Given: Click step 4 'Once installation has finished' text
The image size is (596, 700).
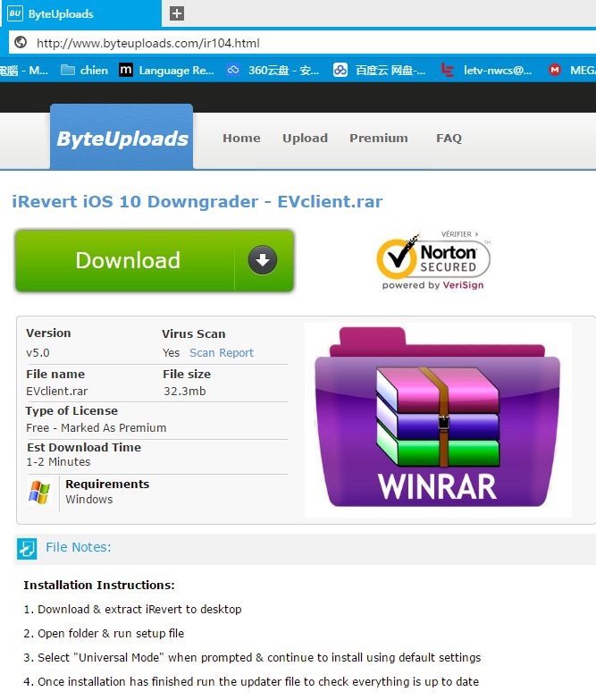Looking at the screenshot, I should (251, 682).
